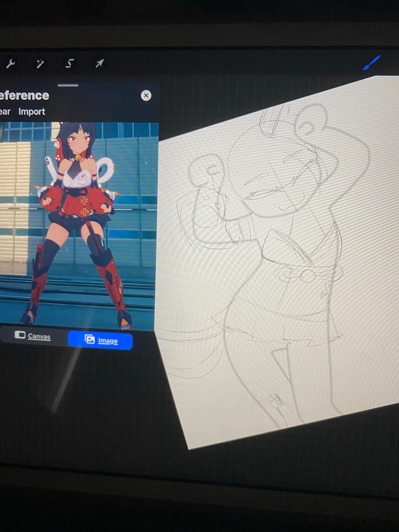The width and height of the screenshot is (399, 532).
Task: Click the Clear button in Reference
Action: click(x=5, y=112)
